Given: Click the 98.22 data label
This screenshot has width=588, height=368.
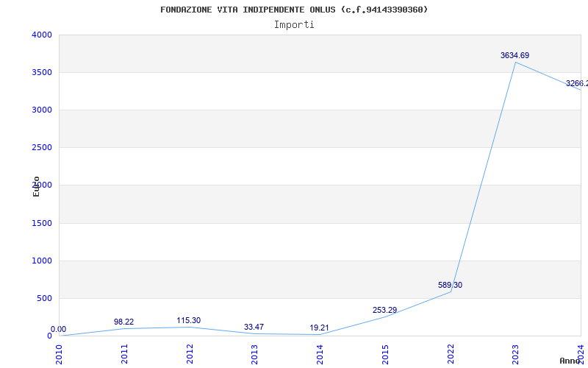Looking at the screenshot, I should [x=123, y=322].
